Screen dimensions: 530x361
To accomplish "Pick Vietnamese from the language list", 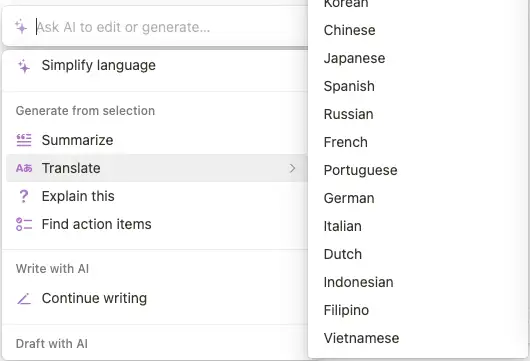I will [x=361, y=338].
